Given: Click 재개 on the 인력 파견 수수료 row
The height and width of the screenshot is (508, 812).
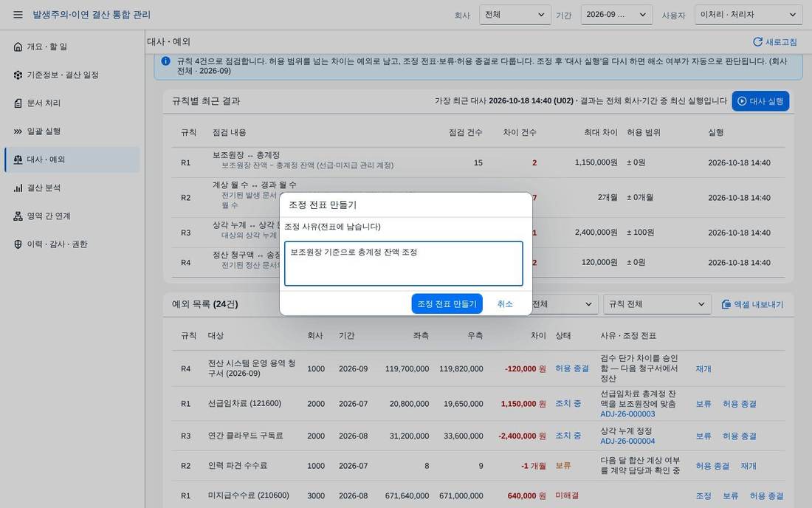Looking at the screenshot, I should pyautogui.click(x=749, y=466).
